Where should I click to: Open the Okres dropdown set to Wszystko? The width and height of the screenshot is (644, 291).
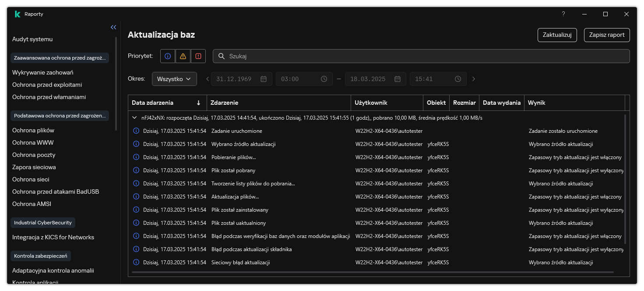point(174,79)
